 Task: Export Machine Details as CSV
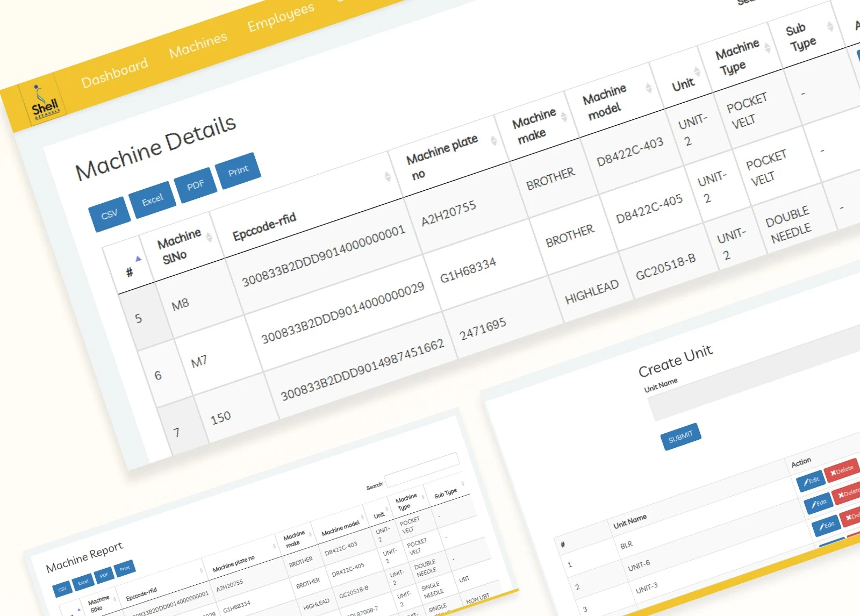click(x=110, y=214)
